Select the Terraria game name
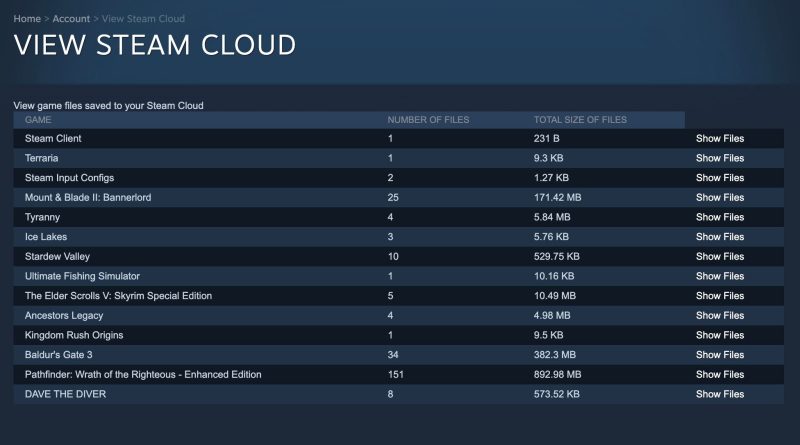The height and width of the screenshot is (445, 800). 41,158
